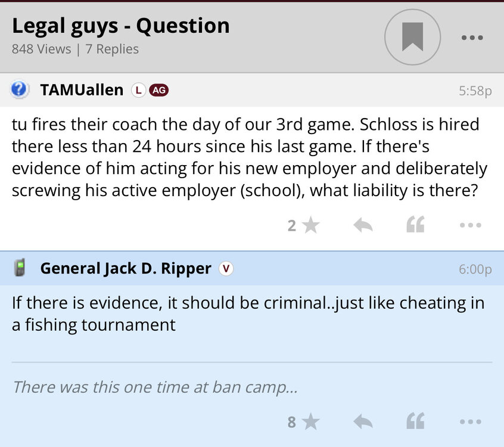Open thread options menu at top right
Screen dimensions: 504x447
(472, 38)
